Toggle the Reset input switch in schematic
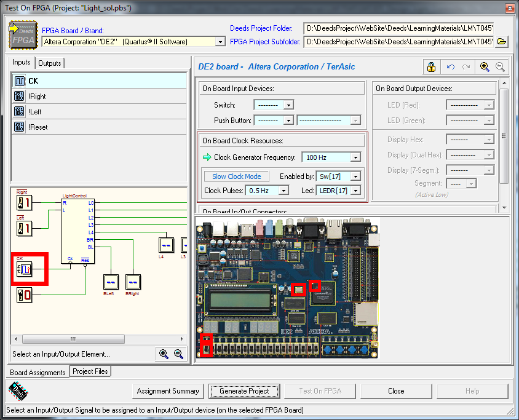 click(x=25, y=295)
